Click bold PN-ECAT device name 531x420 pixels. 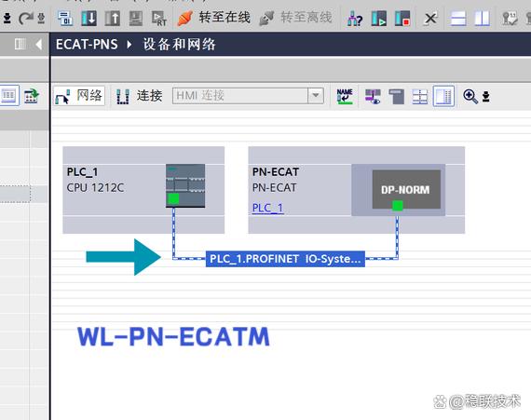tap(276, 172)
